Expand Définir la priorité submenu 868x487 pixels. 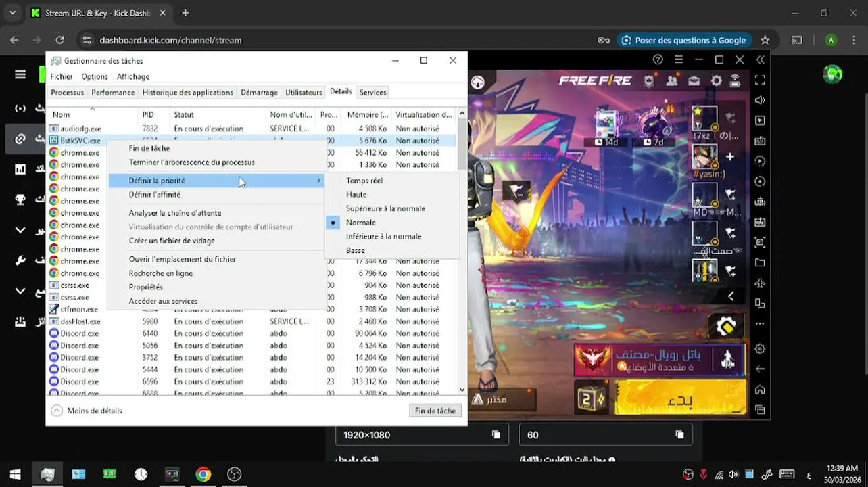tap(216, 181)
